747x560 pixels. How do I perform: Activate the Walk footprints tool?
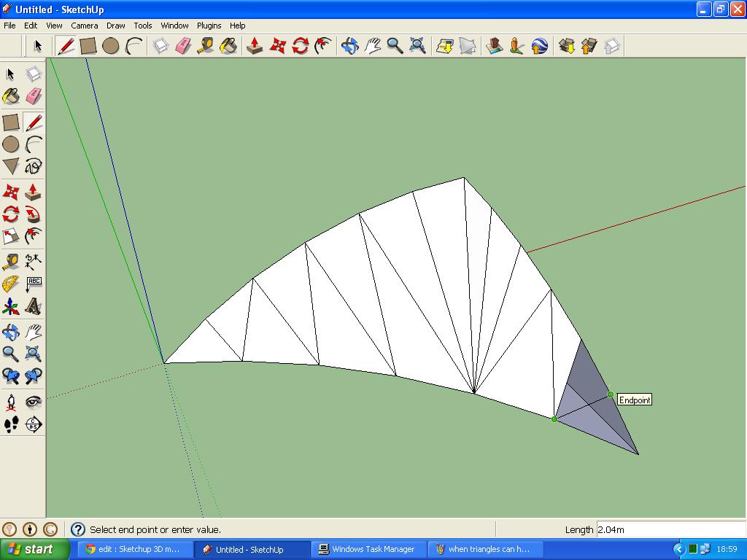click(x=11, y=424)
